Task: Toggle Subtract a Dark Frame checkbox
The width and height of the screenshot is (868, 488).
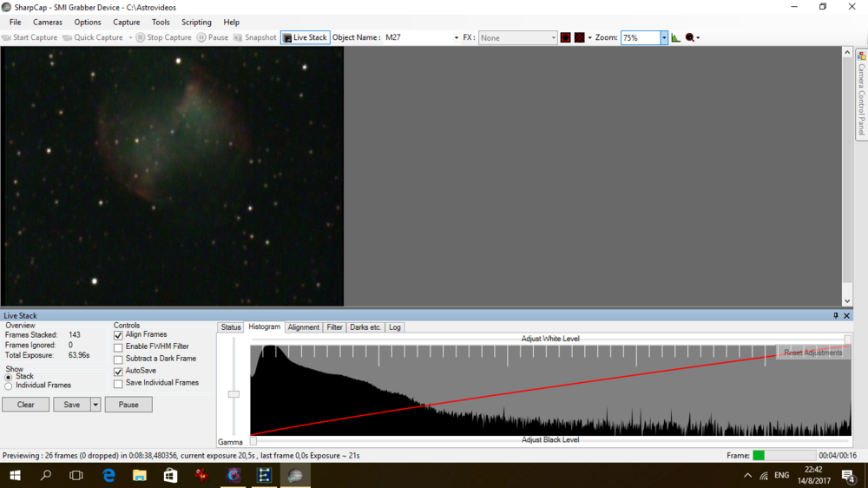Action: point(118,359)
